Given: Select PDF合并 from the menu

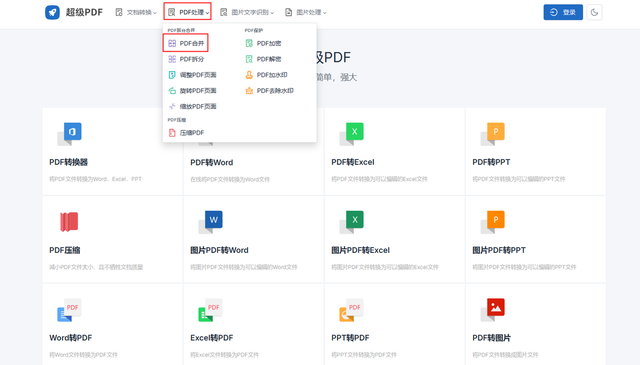Looking at the screenshot, I should (x=186, y=43).
